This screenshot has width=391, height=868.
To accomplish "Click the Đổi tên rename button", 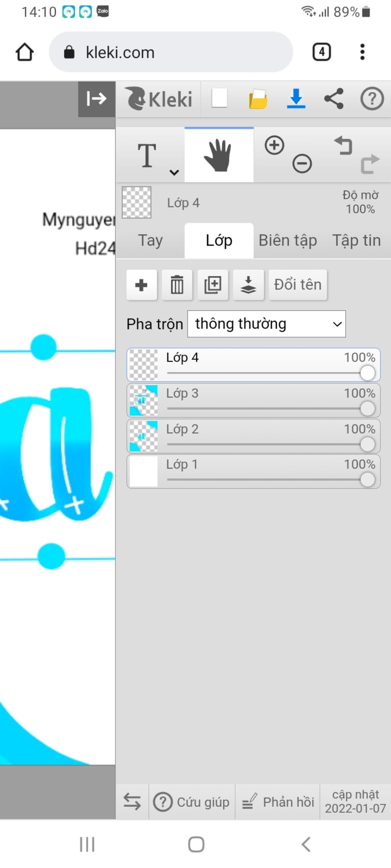I will tap(298, 285).
